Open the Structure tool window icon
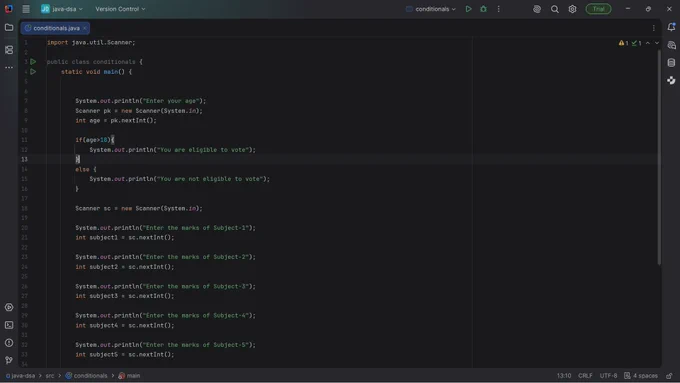680x383 pixels. [9, 50]
